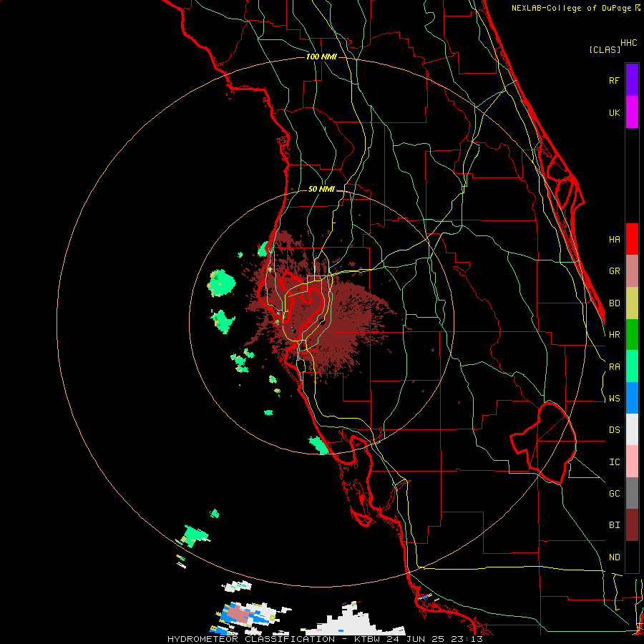The width and height of the screenshot is (644, 644).
Task: Click the BI legend label
Action: [x=614, y=525]
